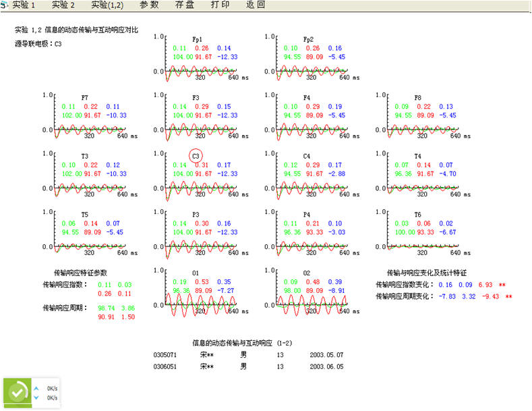The width and height of the screenshot is (532, 411).
Task: Click the red value 90.91
Action: pos(106,317)
